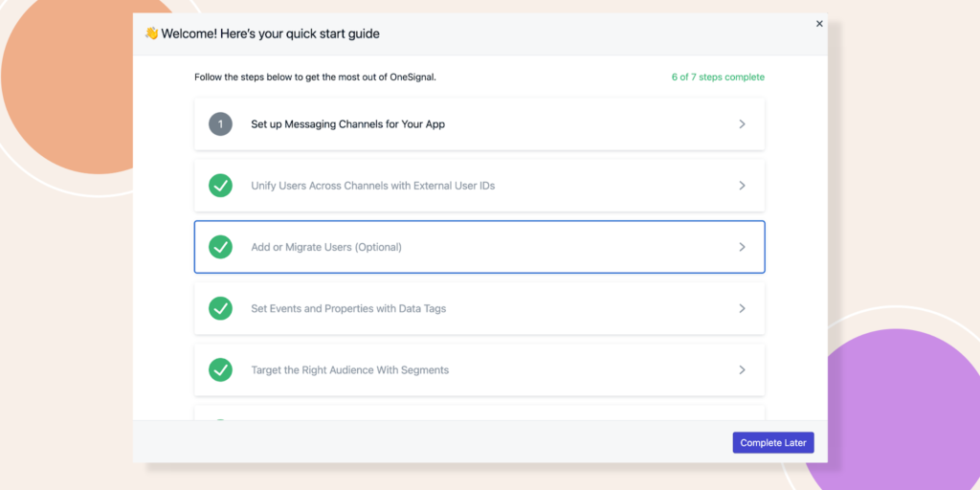Expand Set up Messaging Channels chevron arrow
The width and height of the screenshot is (980, 490).
coord(742,124)
